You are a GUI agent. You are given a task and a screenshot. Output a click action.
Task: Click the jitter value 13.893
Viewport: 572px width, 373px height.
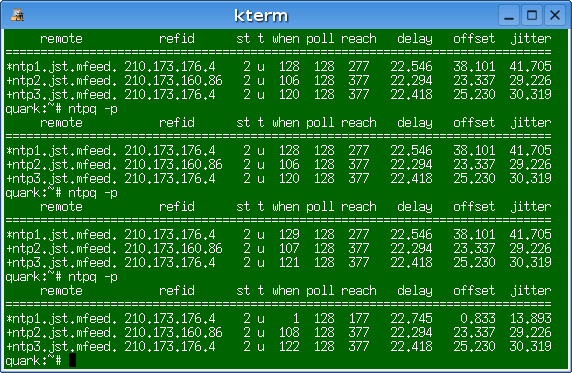click(x=530, y=319)
